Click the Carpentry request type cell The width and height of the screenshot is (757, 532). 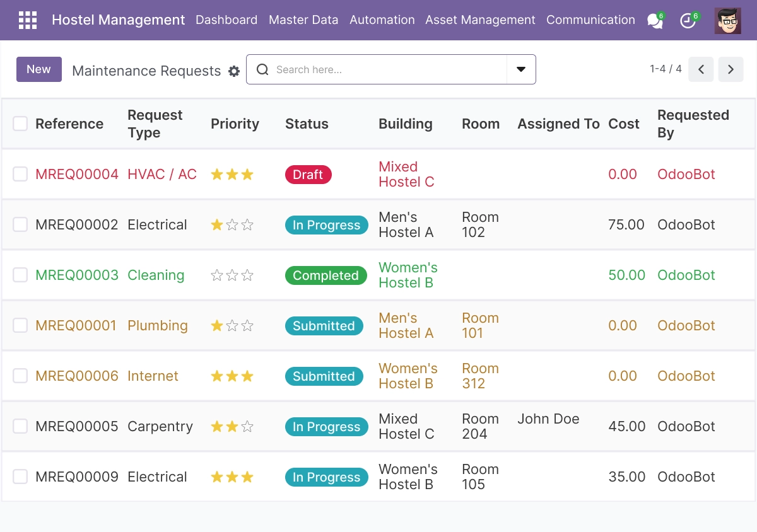[x=160, y=427]
